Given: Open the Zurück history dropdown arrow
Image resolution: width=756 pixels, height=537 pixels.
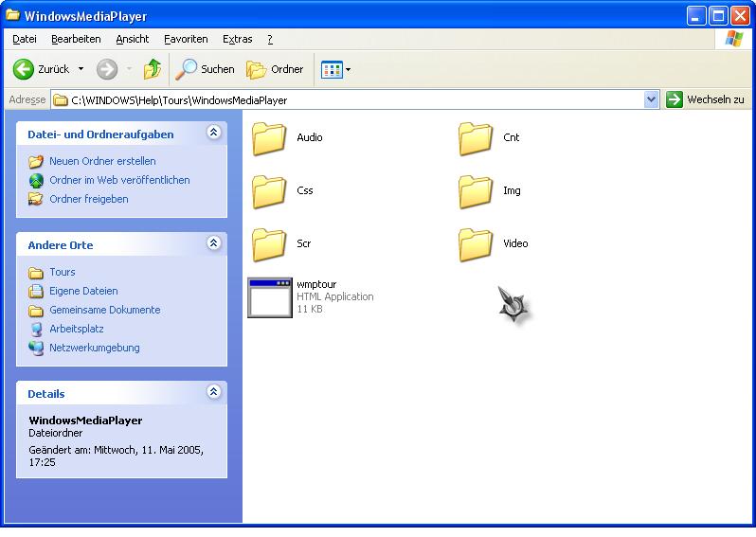Looking at the screenshot, I should pyautogui.click(x=81, y=69).
